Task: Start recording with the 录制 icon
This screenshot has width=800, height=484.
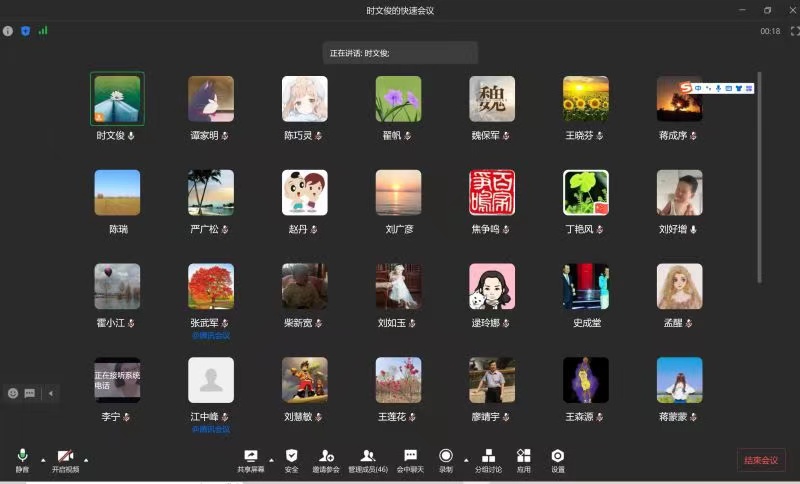Action: [x=446, y=460]
